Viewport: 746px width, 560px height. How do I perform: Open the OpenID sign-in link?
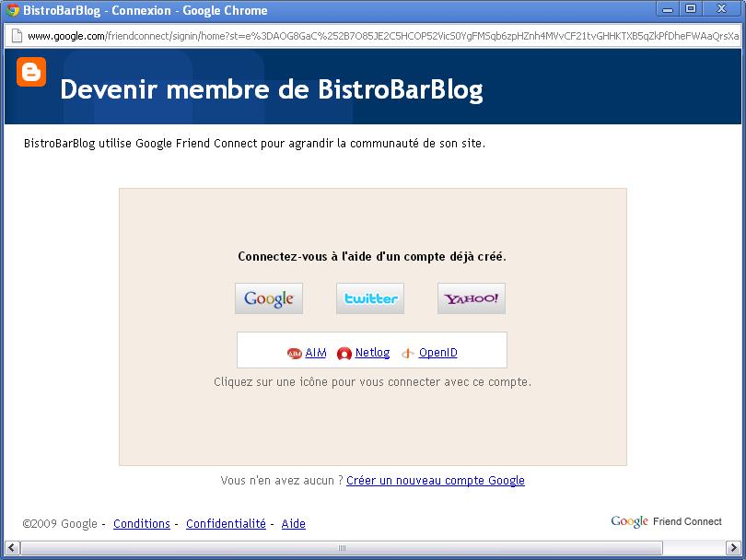click(x=438, y=353)
